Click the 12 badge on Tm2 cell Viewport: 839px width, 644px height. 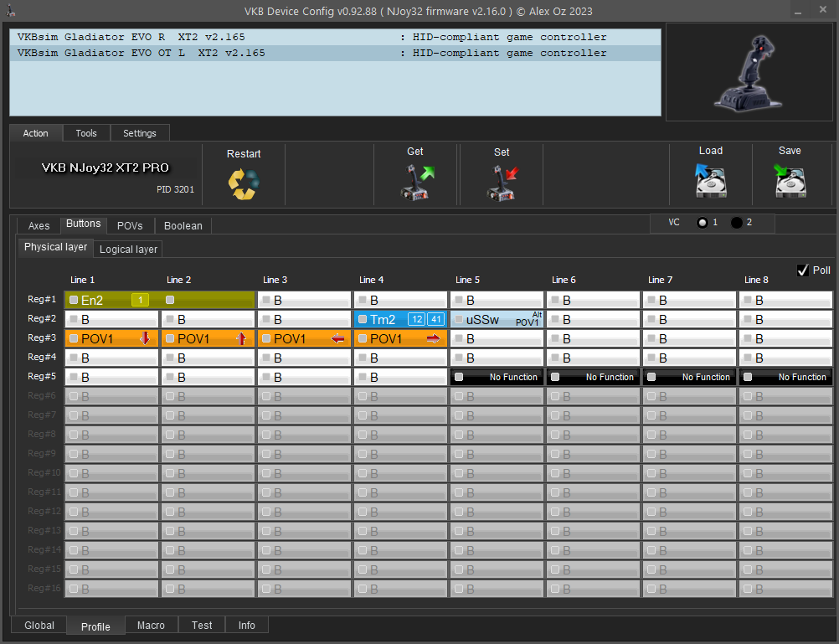pos(417,320)
